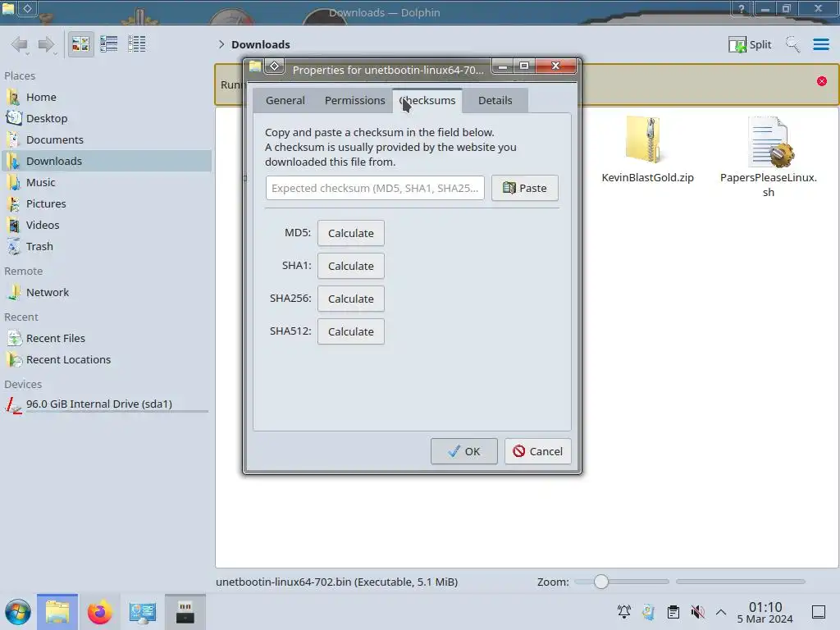Open the 96.0 GiB Internal Drive
Viewport: 840px width, 630px height.
(x=106, y=404)
